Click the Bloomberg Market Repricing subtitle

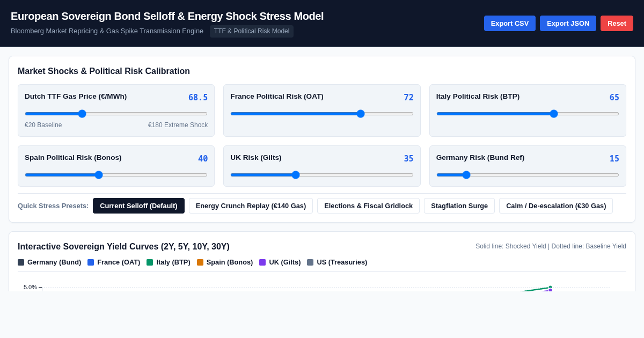107,31
